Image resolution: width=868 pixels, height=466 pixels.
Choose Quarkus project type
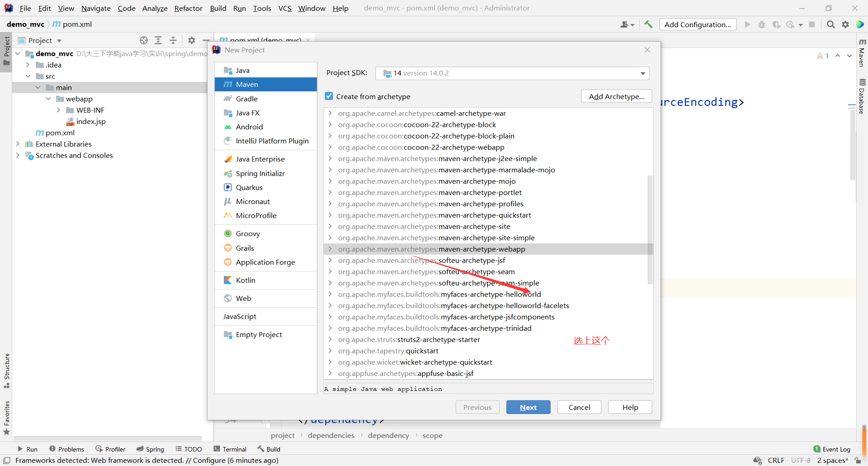266,187
